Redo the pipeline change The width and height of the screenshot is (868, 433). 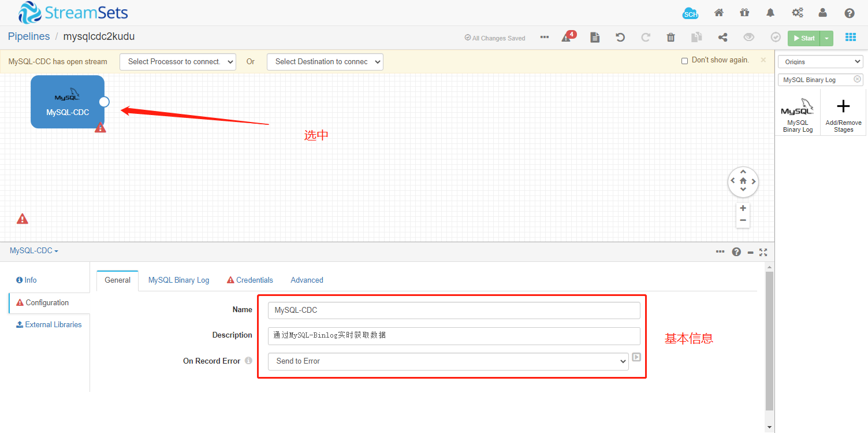pos(646,38)
